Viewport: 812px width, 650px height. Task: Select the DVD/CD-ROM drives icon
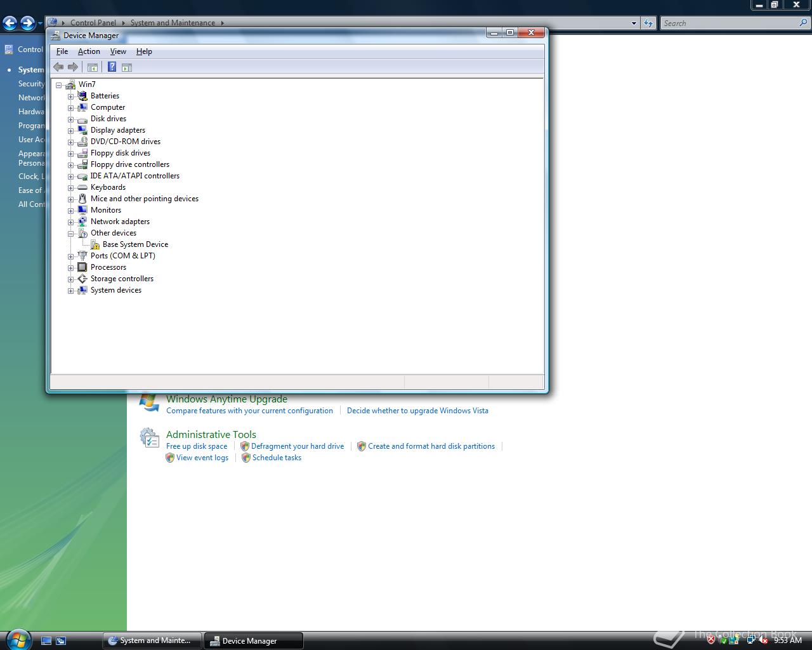[82, 142]
